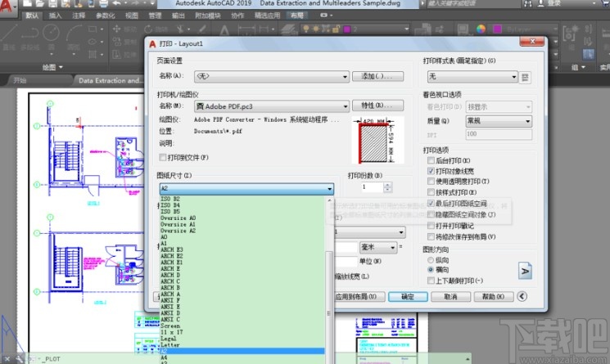
Task: Click the copies count stepper arrows
Action: 387,187
